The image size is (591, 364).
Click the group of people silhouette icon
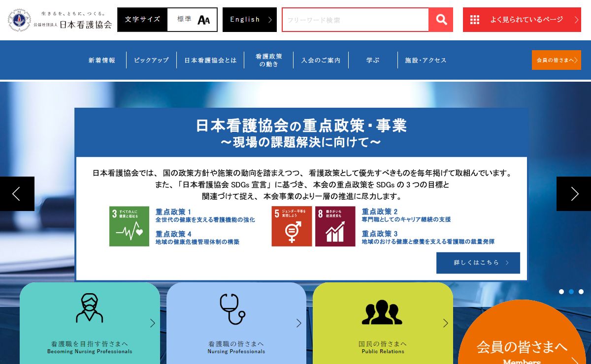click(x=382, y=312)
